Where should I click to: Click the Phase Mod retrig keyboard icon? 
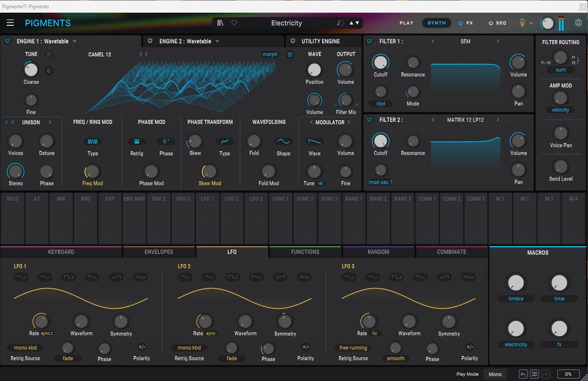[137, 141]
